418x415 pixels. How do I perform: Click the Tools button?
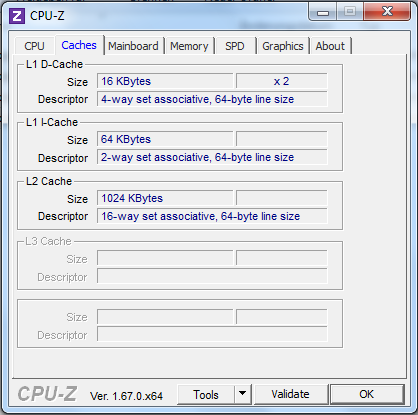pos(206,394)
